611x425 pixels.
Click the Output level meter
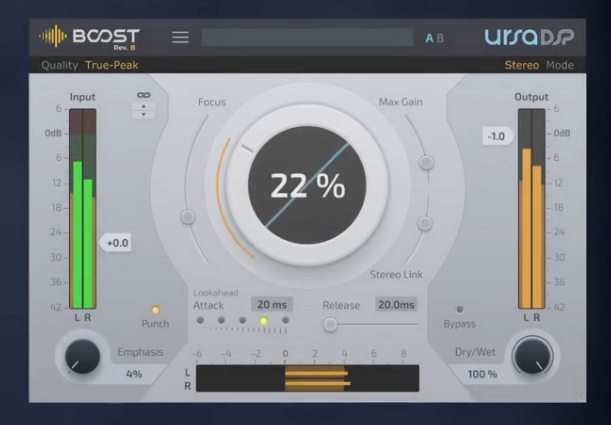[x=532, y=209]
